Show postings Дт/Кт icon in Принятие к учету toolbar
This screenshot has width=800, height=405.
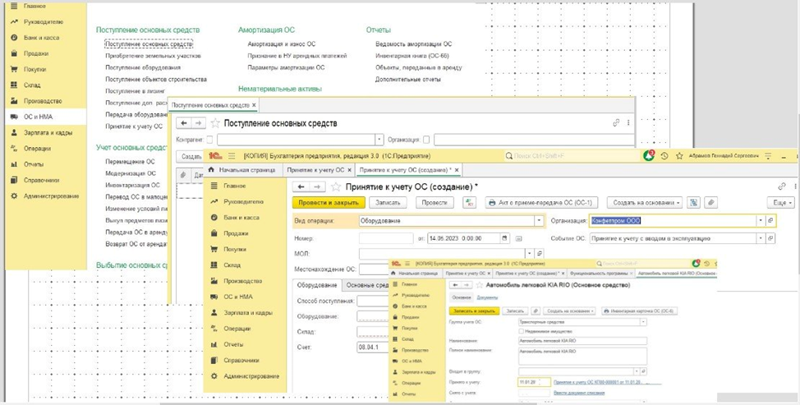coord(469,202)
